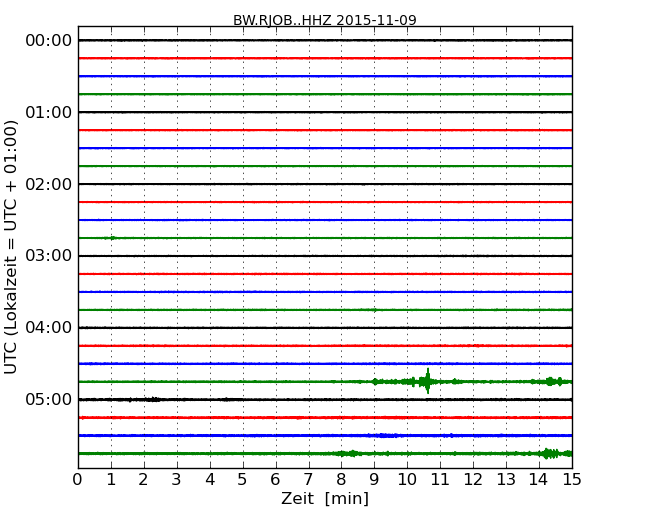Click the x-axis tick label 4
Screen dimensions: 650x520
pos(210,480)
